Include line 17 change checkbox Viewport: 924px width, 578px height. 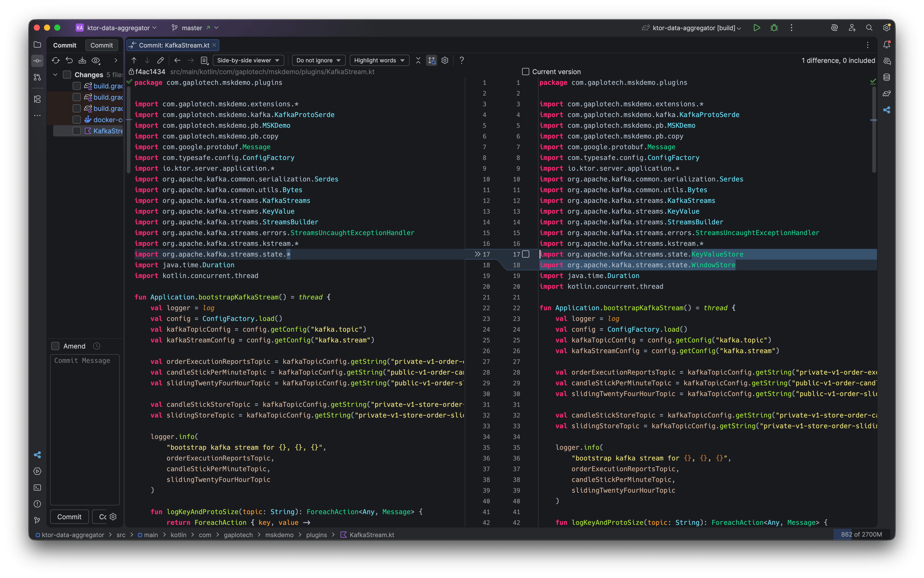pos(526,254)
